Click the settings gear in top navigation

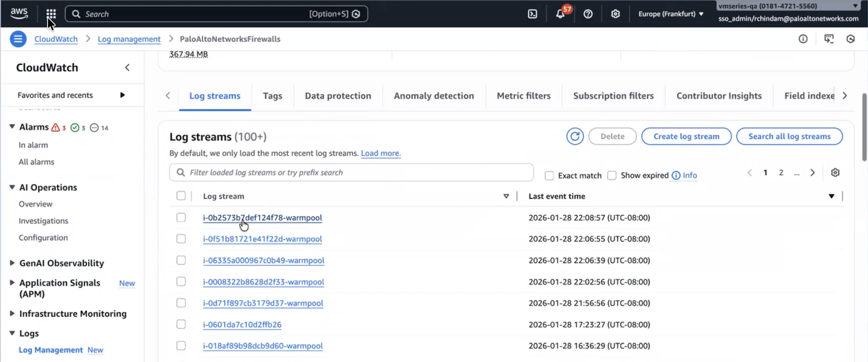coord(615,14)
